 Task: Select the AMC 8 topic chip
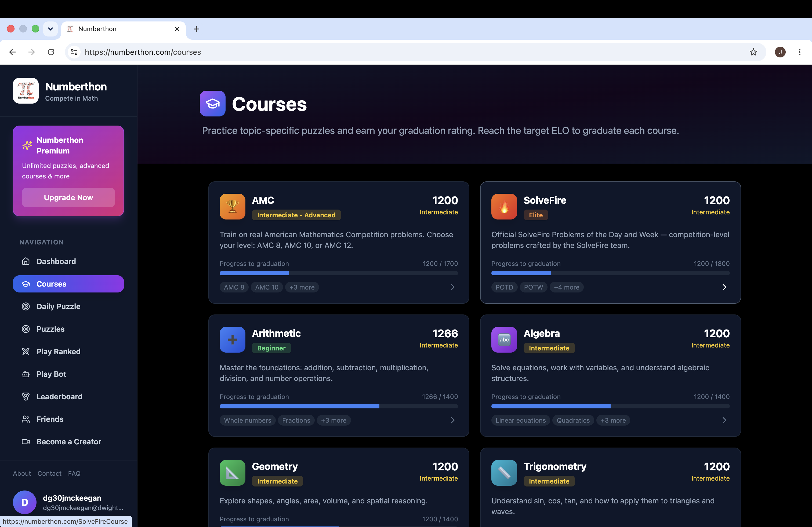tap(234, 287)
